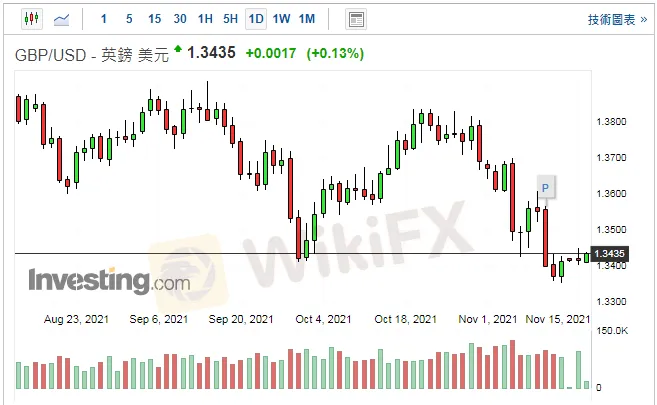Viewport: 657px width, 405px height.
Task: Click the 150.0K volume axis label
Action: (x=611, y=332)
